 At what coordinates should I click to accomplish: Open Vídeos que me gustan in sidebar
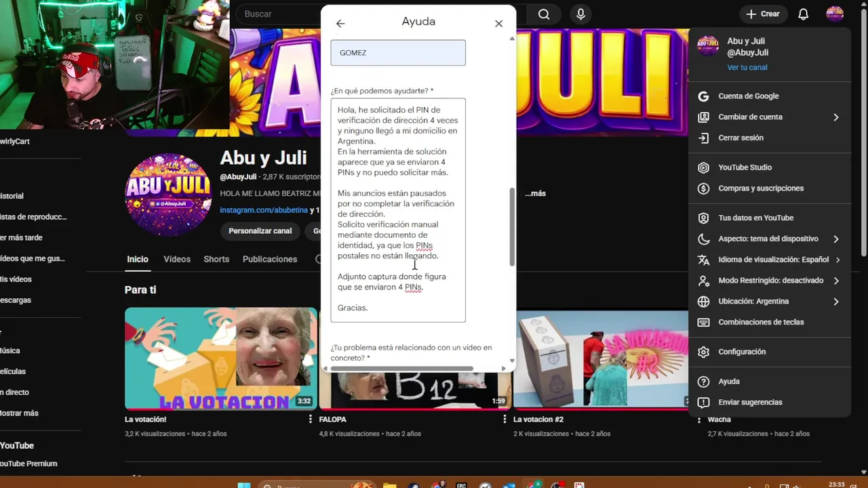pos(33,259)
